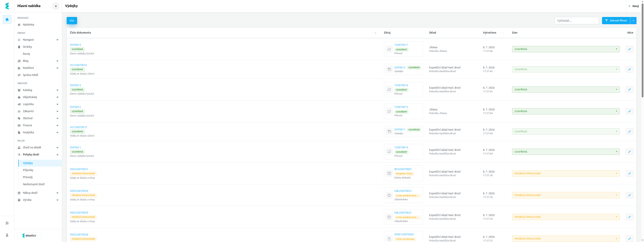
Task: Collapse the Pohyby zboží menu section
Action: click(x=57, y=155)
